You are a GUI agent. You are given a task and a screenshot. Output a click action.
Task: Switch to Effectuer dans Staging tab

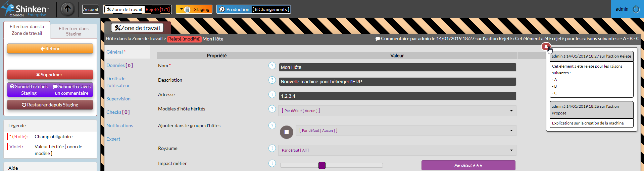[x=73, y=31]
